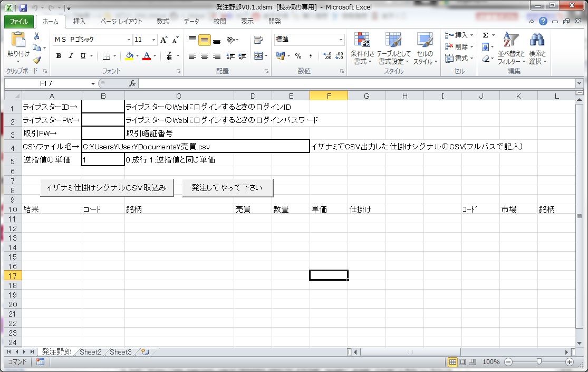Toggle top vertical alignment
This screenshot has height=372, width=588.
pos(192,40)
